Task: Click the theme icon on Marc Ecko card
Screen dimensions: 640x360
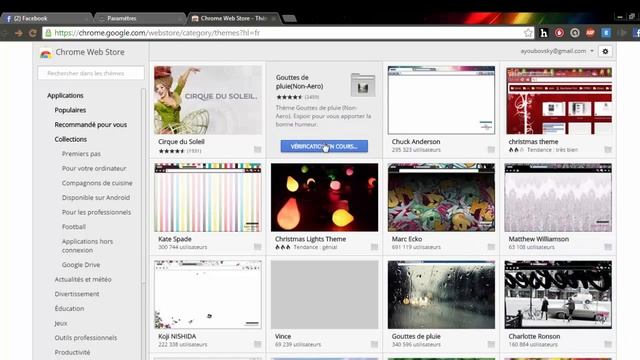Action: pyautogui.click(x=491, y=247)
